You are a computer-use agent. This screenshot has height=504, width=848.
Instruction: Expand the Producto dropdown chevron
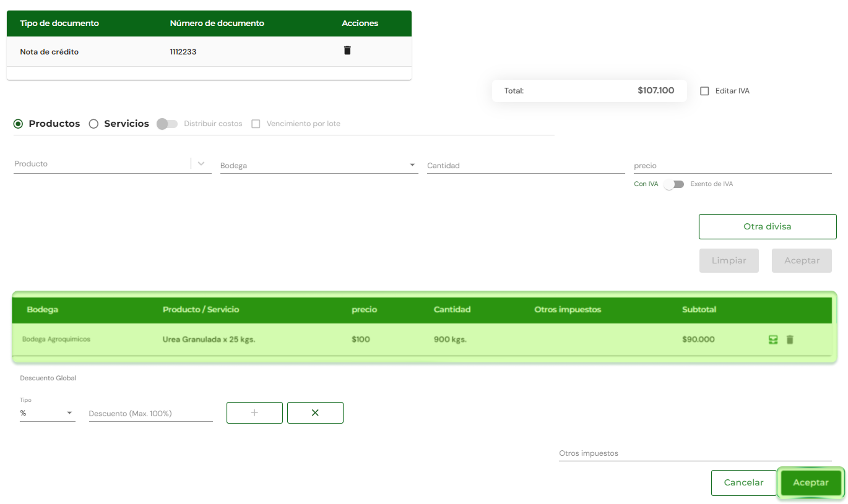201,164
